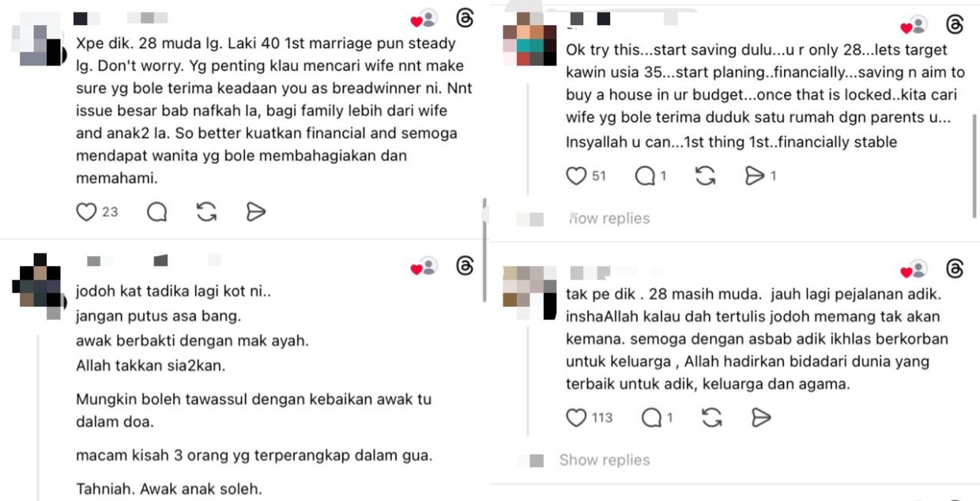Reply to the 'Xpe dik' comment
980x501 pixels.
point(157,212)
